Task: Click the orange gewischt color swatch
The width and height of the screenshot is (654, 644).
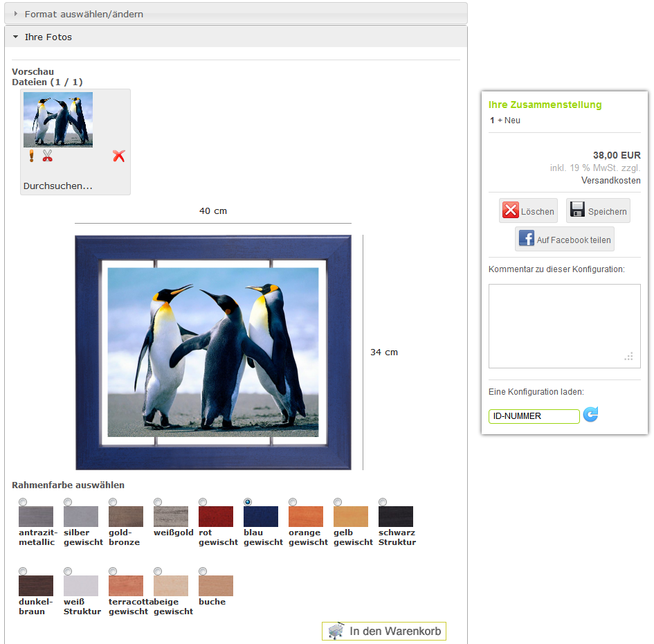Action: [x=306, y=517]
